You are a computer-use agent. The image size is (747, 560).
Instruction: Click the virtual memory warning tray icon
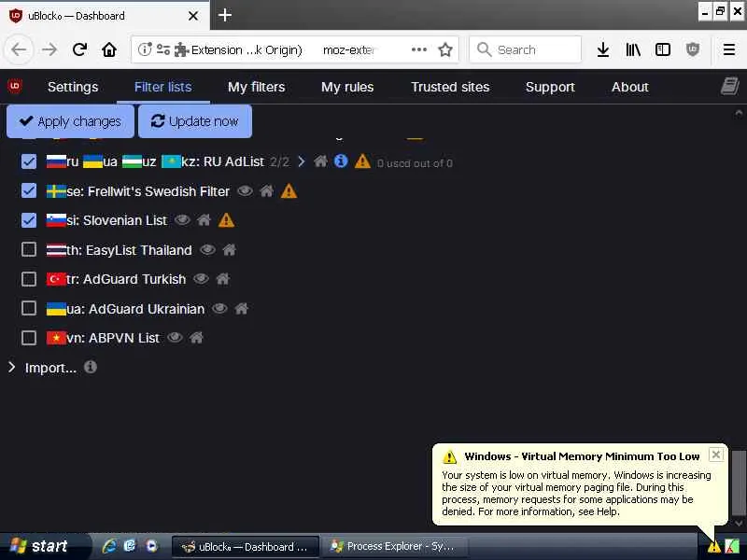point(713,547)
